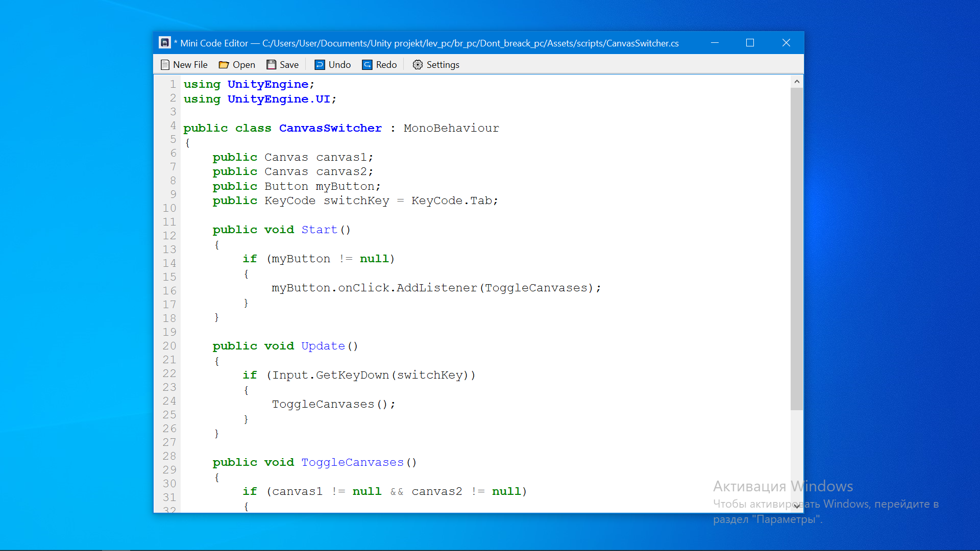Viewport: 980px width, 551px height.
Task: Click 'canvas2;' in the field declaration
Action: [345, 172]
